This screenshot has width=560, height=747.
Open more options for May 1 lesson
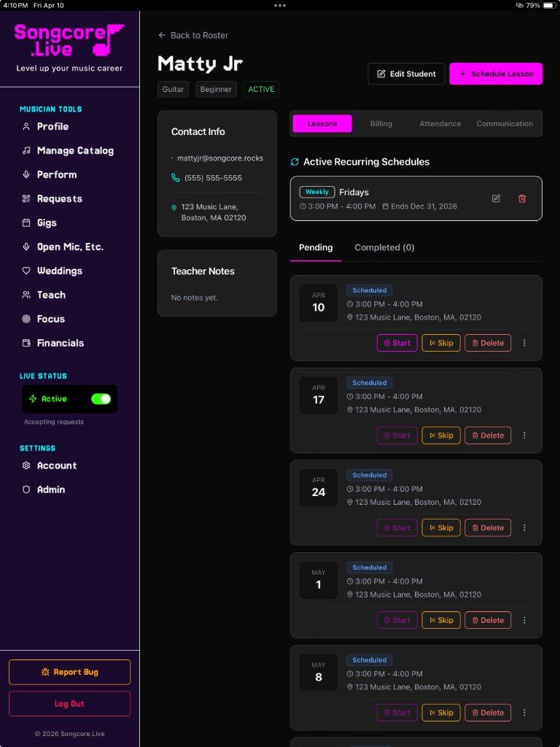coord(524,620)
